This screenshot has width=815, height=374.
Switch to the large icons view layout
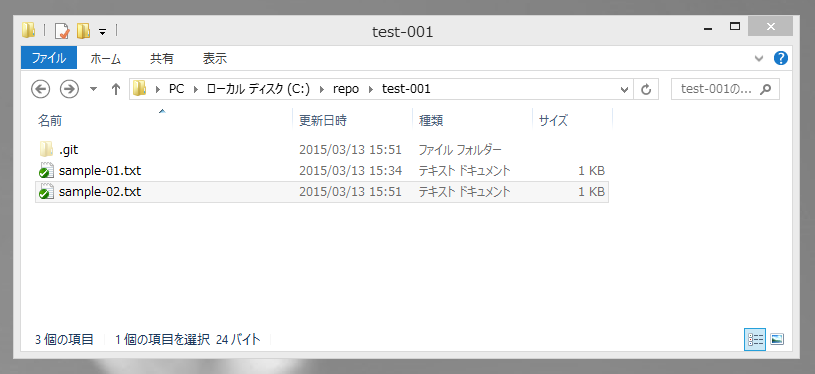click(x=777, y=340)
